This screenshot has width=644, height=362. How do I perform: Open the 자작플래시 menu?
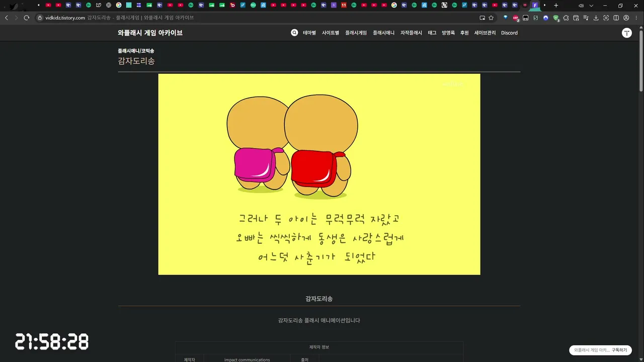(412, 33)
